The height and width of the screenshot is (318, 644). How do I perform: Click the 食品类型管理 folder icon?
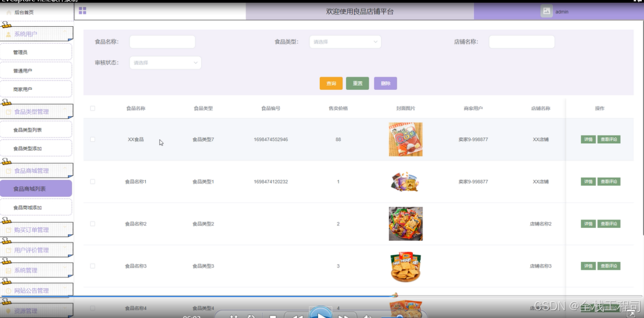click(9, 112)
